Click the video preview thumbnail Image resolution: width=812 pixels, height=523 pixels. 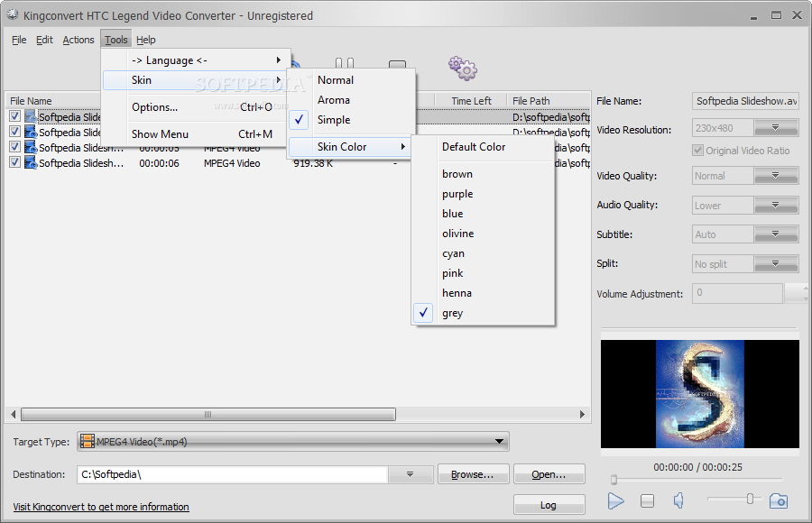699,394
